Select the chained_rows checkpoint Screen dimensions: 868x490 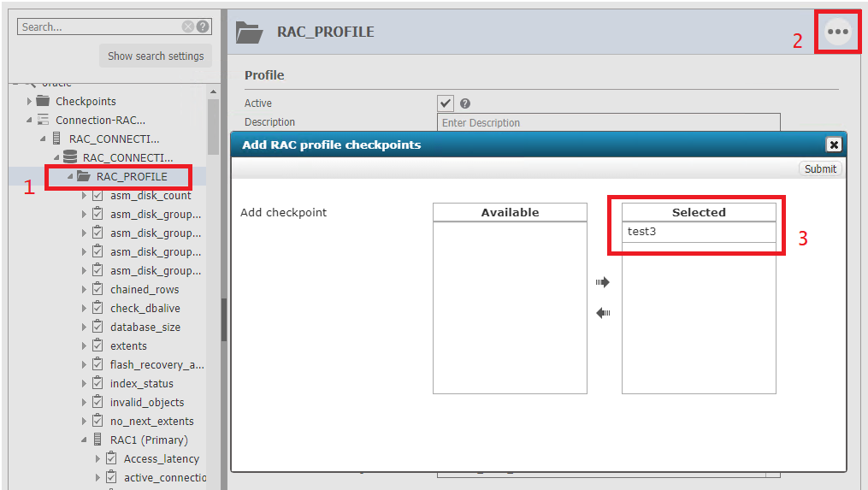145,290
